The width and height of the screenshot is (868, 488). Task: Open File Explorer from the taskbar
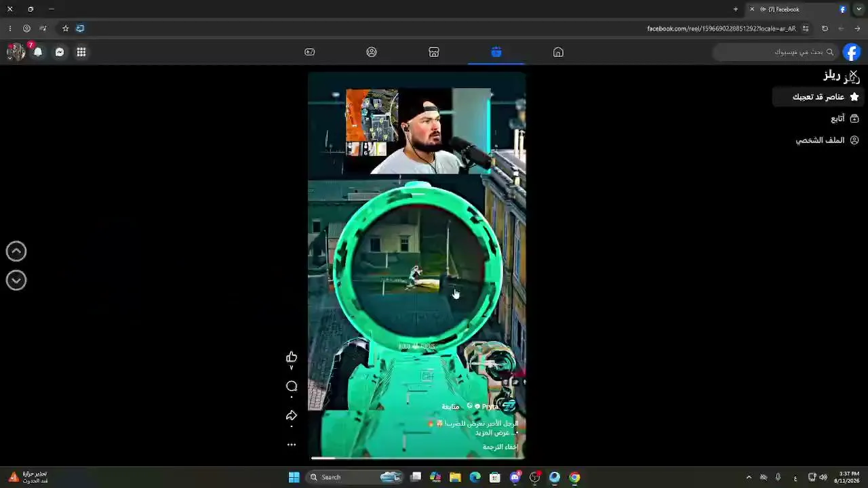click(x=455, y=477)
